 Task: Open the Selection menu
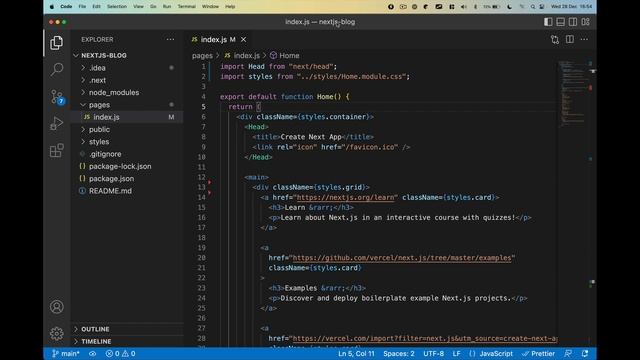117,7
